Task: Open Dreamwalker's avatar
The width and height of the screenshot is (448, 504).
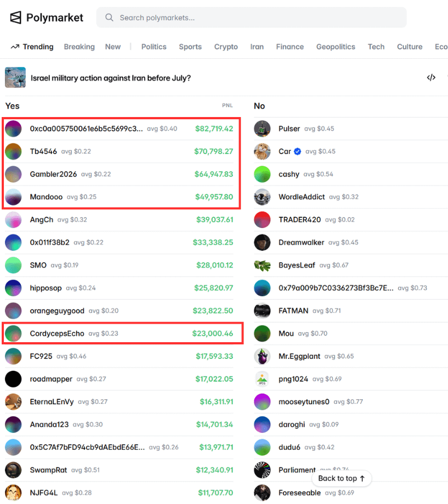Action: point(262,242)
